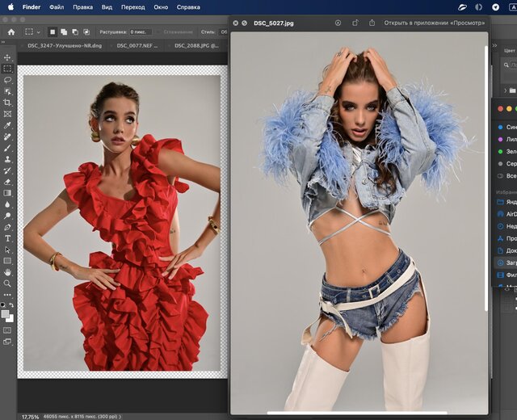
Task: Toggle Quick Mask mode
Action: click(x=7, y=330)
